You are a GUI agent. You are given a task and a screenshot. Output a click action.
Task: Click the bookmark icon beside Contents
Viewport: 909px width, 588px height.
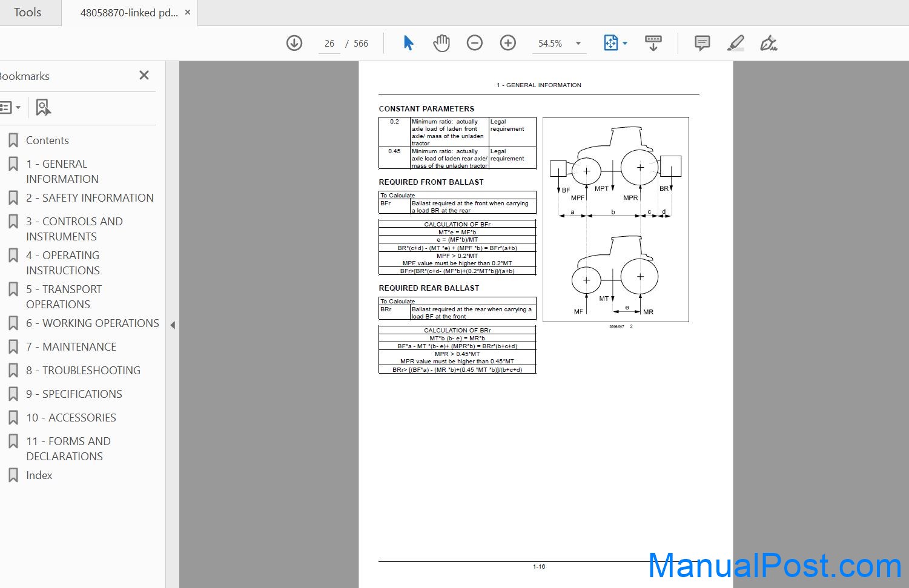pos(13,140)
